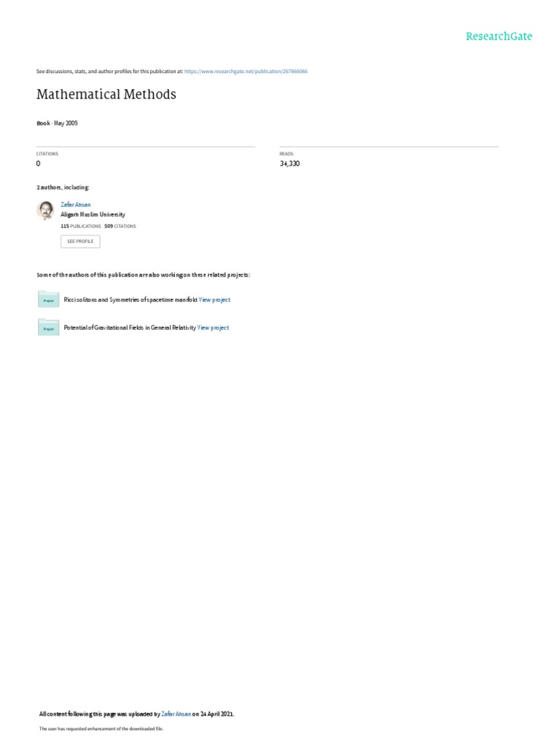Open View project for Ricci solitons

click(x=214, y=300)
